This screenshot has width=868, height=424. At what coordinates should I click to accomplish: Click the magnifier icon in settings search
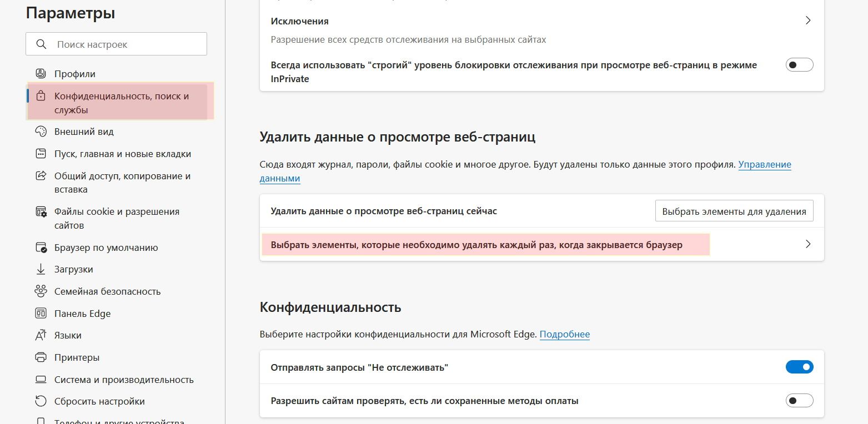[x=41, y=44]
